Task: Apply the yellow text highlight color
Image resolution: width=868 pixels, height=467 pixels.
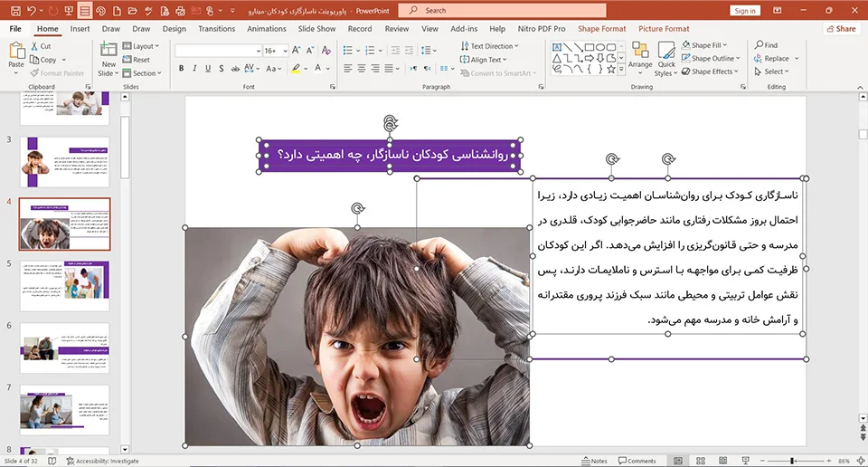Action: 297,68
